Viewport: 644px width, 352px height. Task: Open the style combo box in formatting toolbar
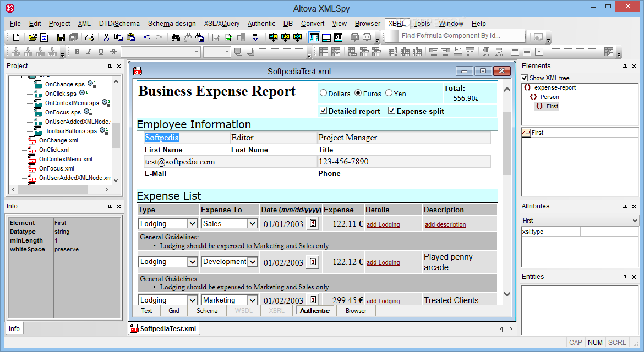coord(160,52)
